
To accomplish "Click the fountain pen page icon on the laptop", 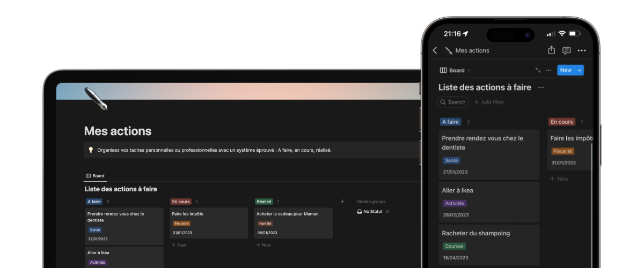I will (96, 99).
